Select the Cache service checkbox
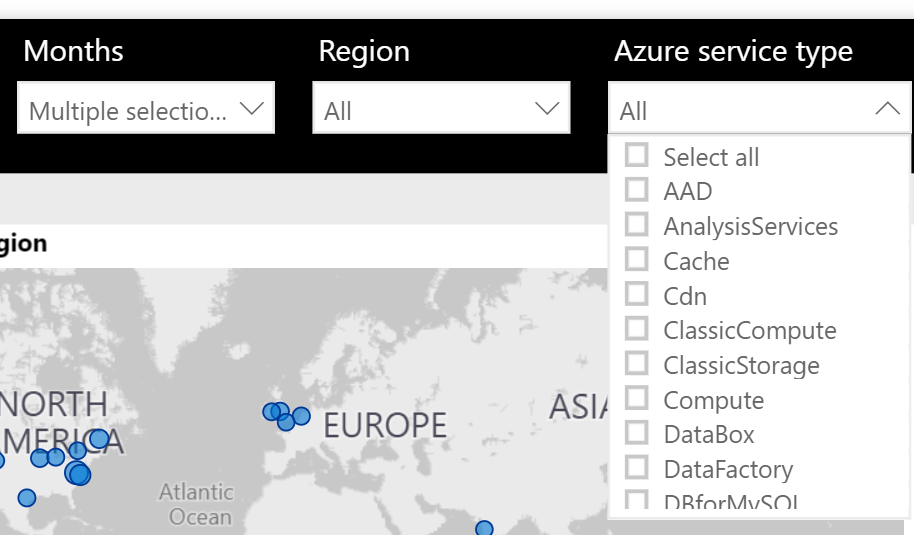The height and width of the screenshot is (535, 914). [636, 260]
